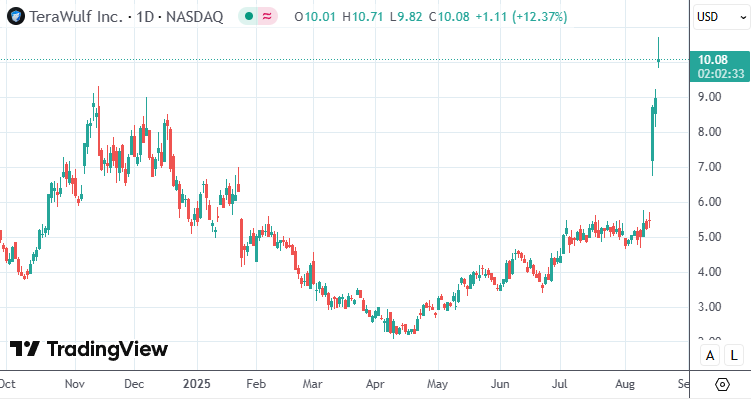Click the TeraWulf company logo icon
The width and height of the screenshot is (751, 399).
click(x=16, y=17)
